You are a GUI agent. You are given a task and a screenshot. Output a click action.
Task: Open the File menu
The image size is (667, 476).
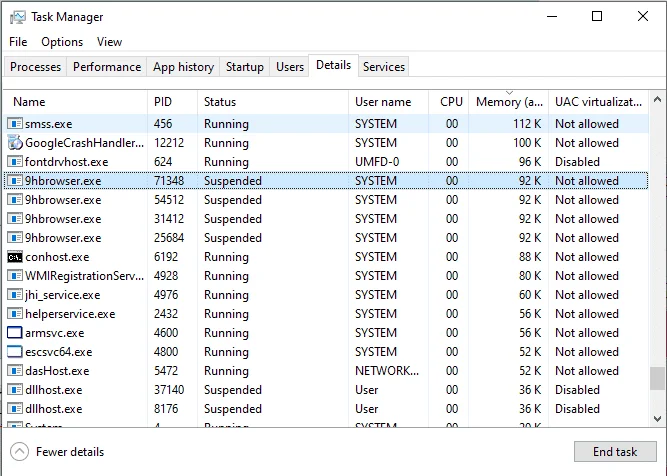pos(18,42)
